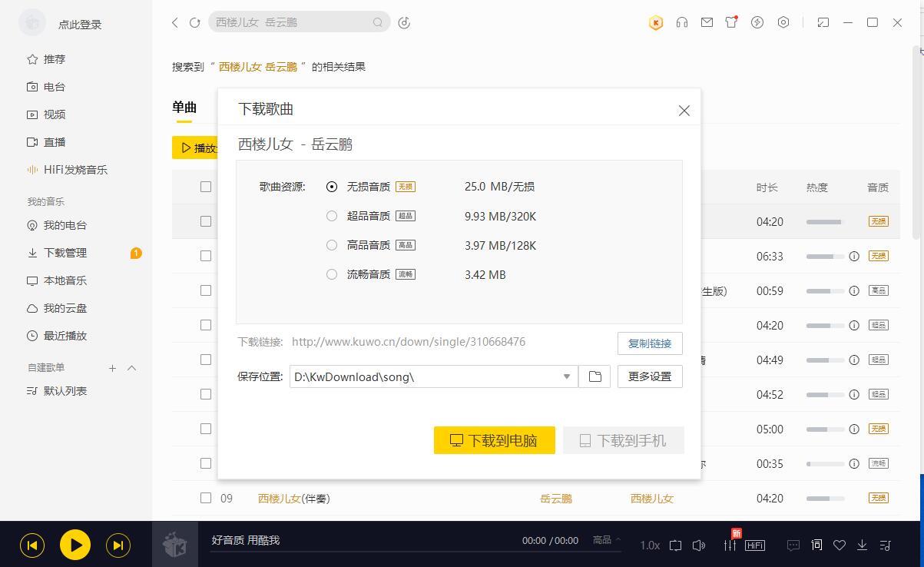
Task: Open the save location dropdown
Action: [567, 376]
